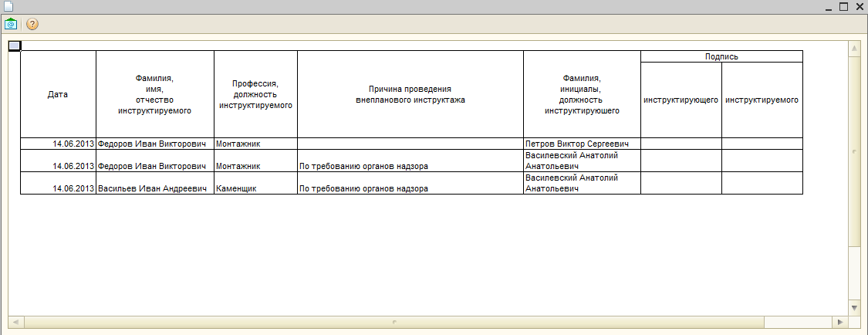
Task: Select the 'инструктируемого' subheader under Подпись
Action: [x=762, y=100]
